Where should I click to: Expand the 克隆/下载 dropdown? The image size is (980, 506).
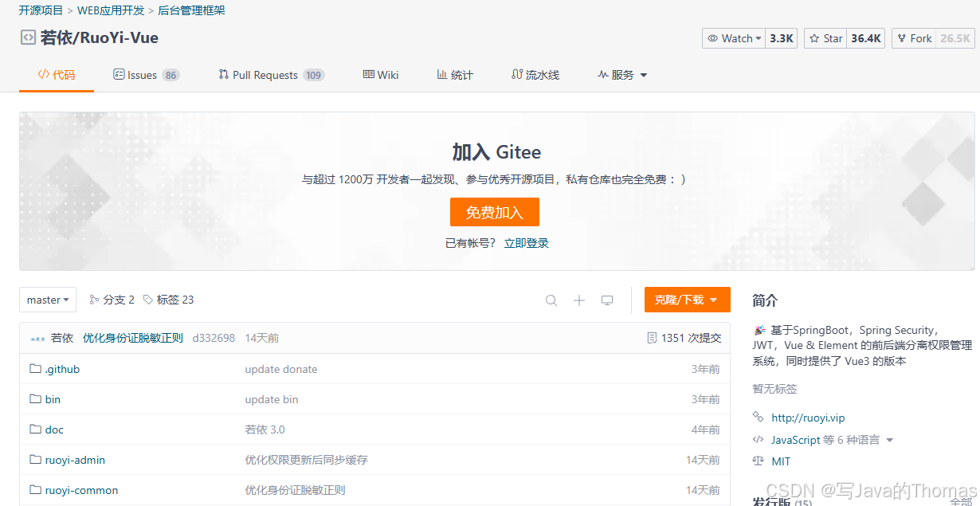pyautogui.click(x=688, y=300)
